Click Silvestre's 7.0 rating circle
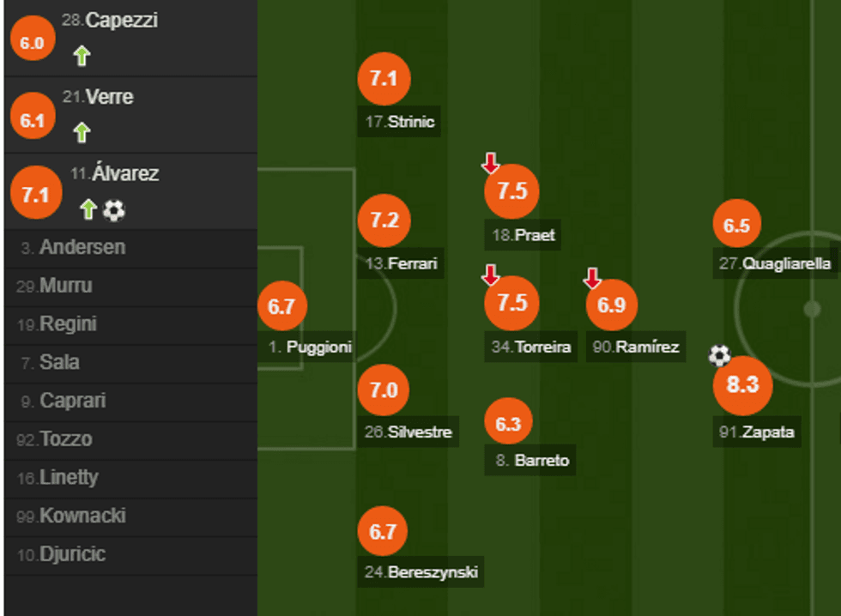The image size is (841, 616). coord(383,390)
